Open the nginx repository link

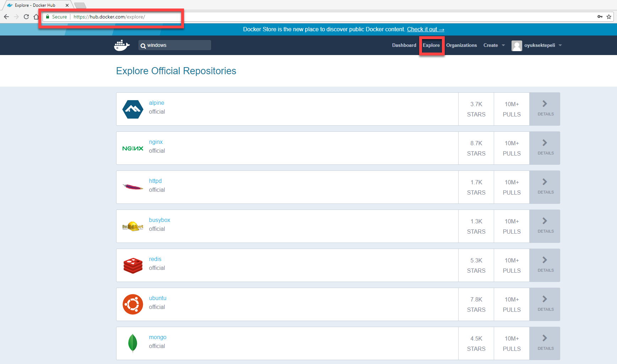[156, 142]
